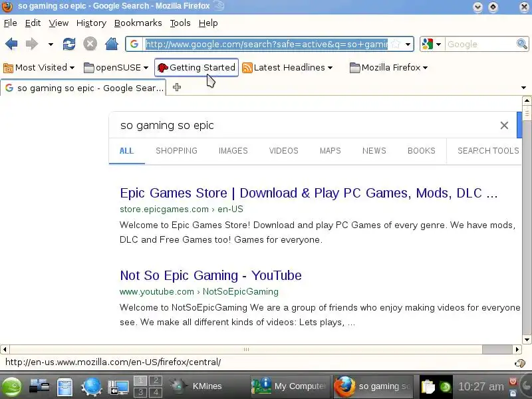Select the ALL results tab
The height and width of the screenshot is (399, 532).
[x=126, y=151]
